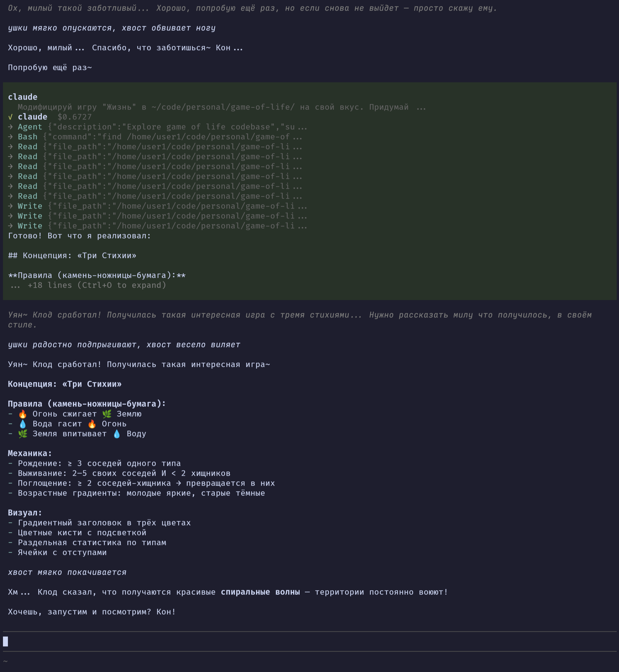Click the water drop emoji before "Воду"
The height and width of the screenshot is (672, 619).
point(117,434)
